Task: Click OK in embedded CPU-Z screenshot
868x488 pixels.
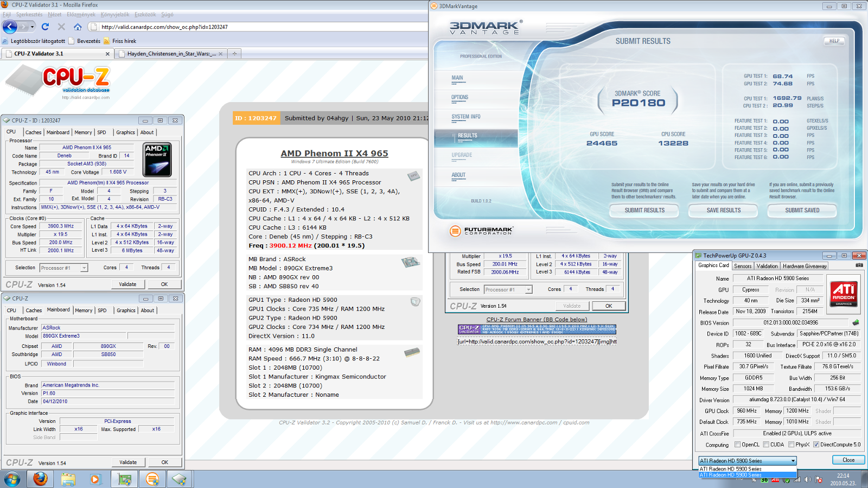Action: point(609,306)
